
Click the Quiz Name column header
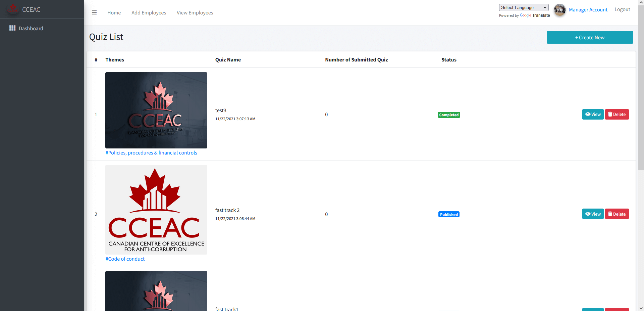pyautogui.click(x=228, y=60)
